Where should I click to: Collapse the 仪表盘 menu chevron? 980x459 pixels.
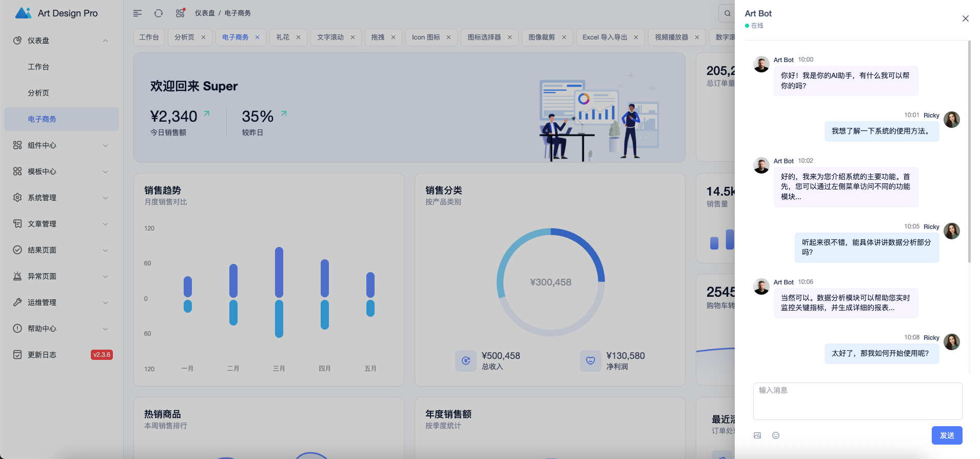[106, 41]
